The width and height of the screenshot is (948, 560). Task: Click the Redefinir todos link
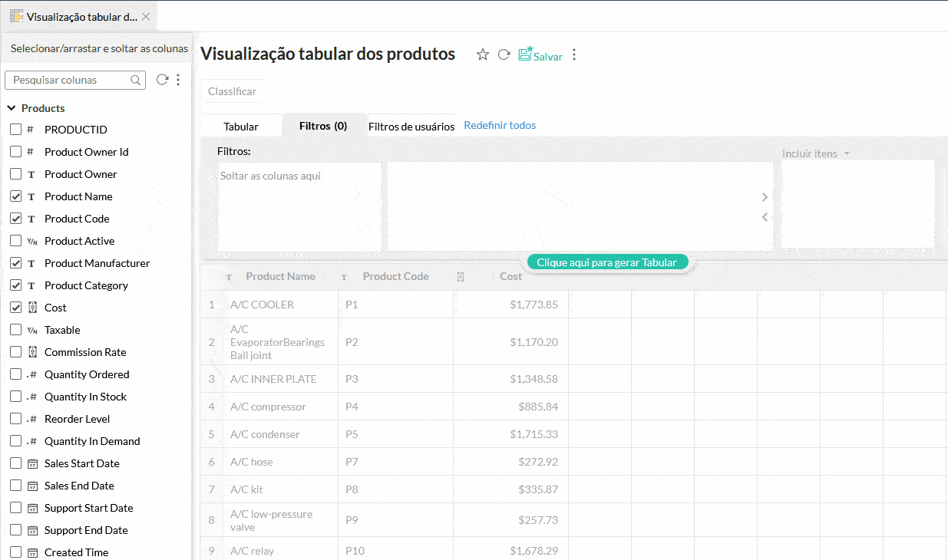(x=500, y=125)
